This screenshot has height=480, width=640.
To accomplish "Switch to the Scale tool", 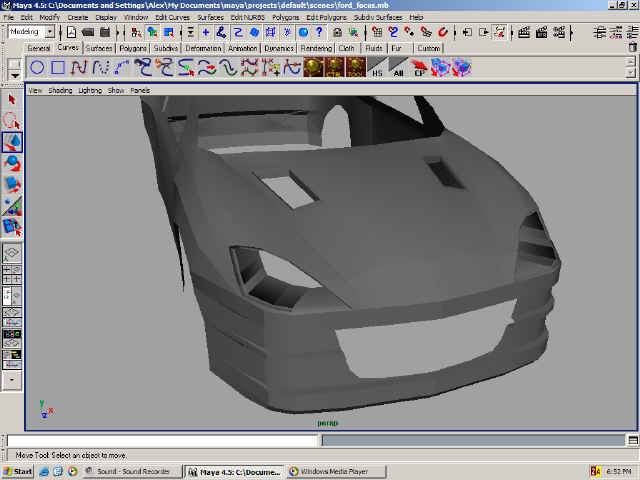I will (x=12, y=185).
